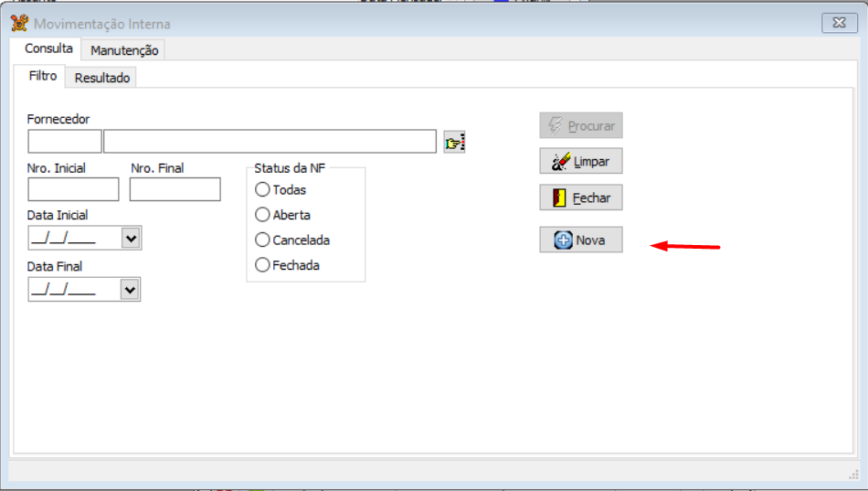This screenshot has height=491, width=868.
Task: Click the Nro. Final input field
Action: point(175,189)
